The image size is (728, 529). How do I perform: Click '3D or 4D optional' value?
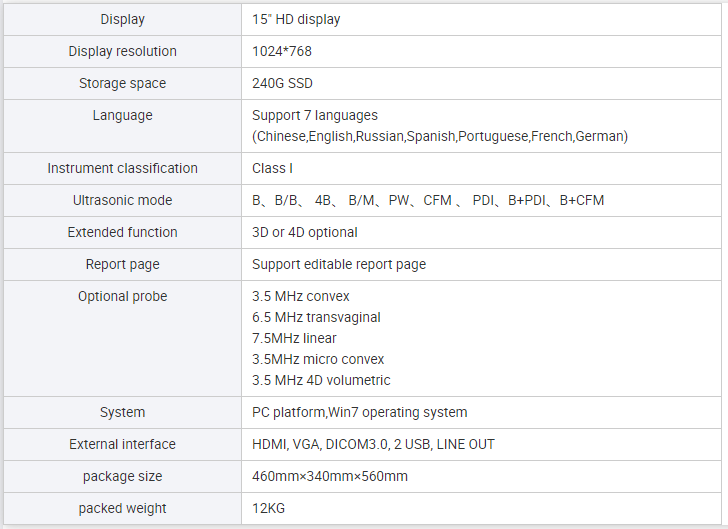[305, 233]
